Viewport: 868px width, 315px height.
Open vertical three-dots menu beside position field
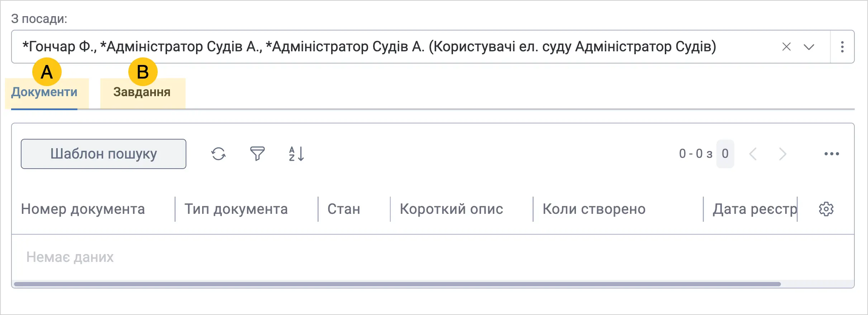tap(842, 47)
